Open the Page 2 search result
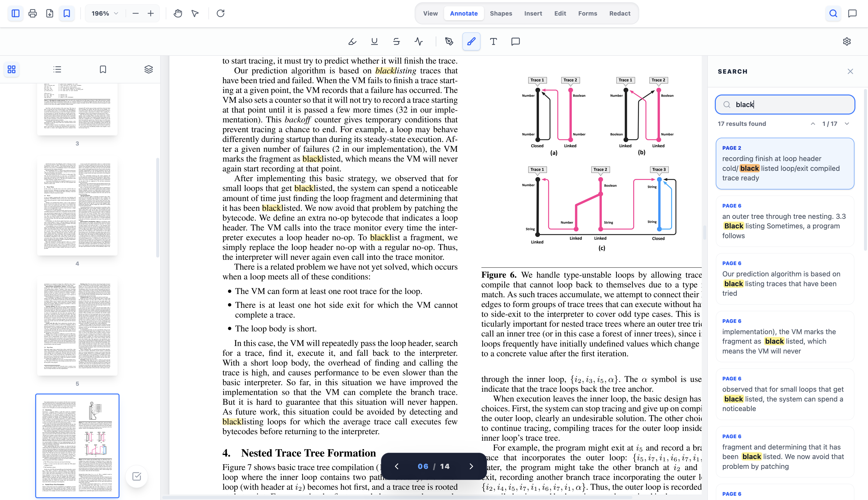The image size is (868, 500). (785, 164)
